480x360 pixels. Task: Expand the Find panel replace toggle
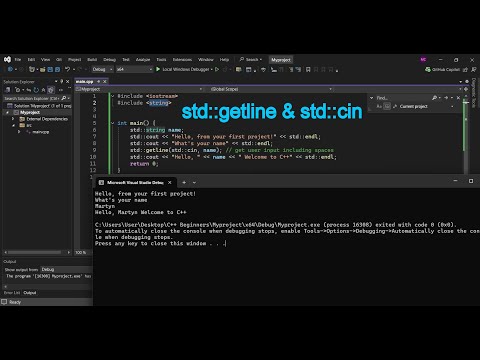371,98
